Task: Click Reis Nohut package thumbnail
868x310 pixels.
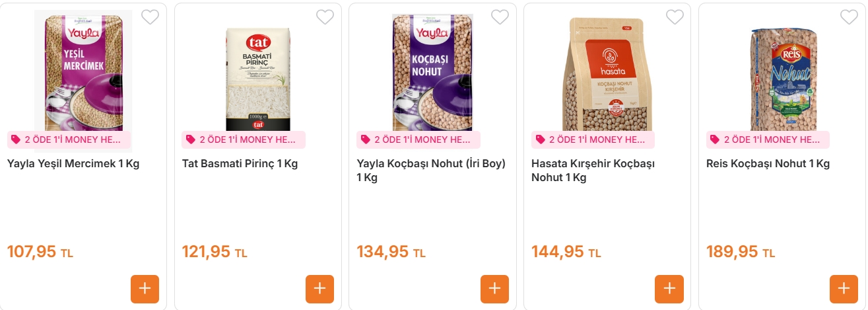Action: [x=782, y=73]
